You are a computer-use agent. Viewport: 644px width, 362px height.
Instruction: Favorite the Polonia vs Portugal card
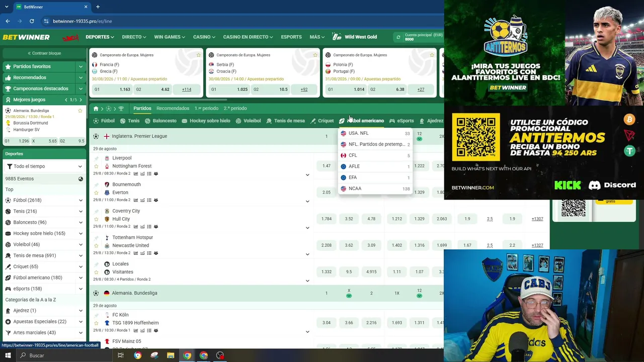click(432, 55)
